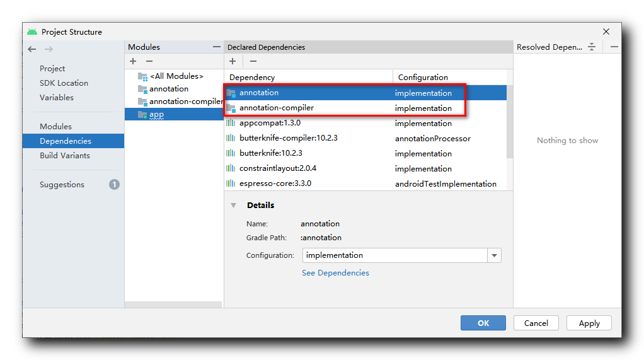Add a new module with plus icon
Viewport: 644px width, 360px height.
(x=133, y=61)
